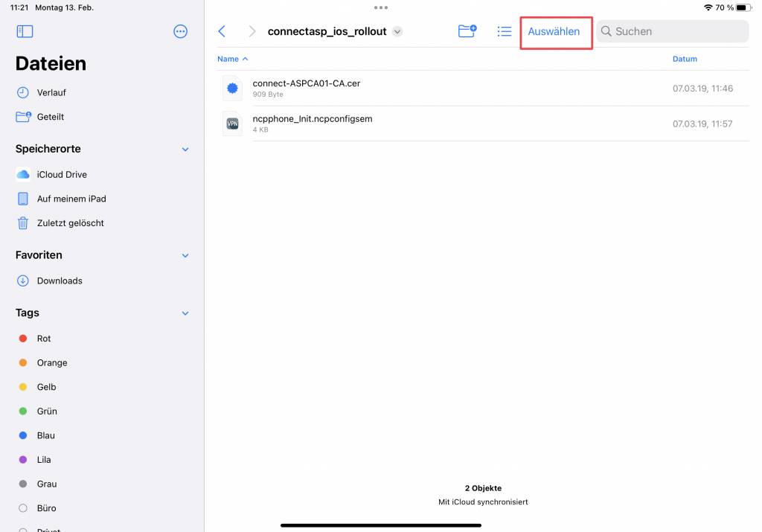Expand the connectasp_ios_rollout folder title dropdown
Screen dimensions: 762x532
[397, 31]
